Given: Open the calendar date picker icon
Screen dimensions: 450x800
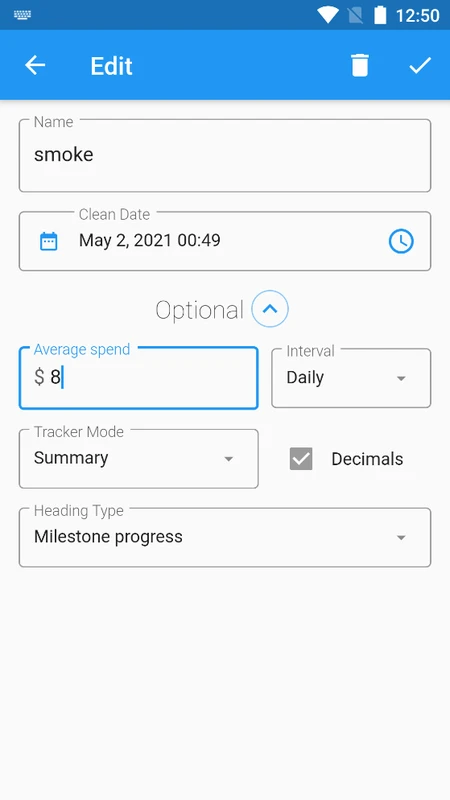Looking at the screenshot, I should click(x=49, y=241).
